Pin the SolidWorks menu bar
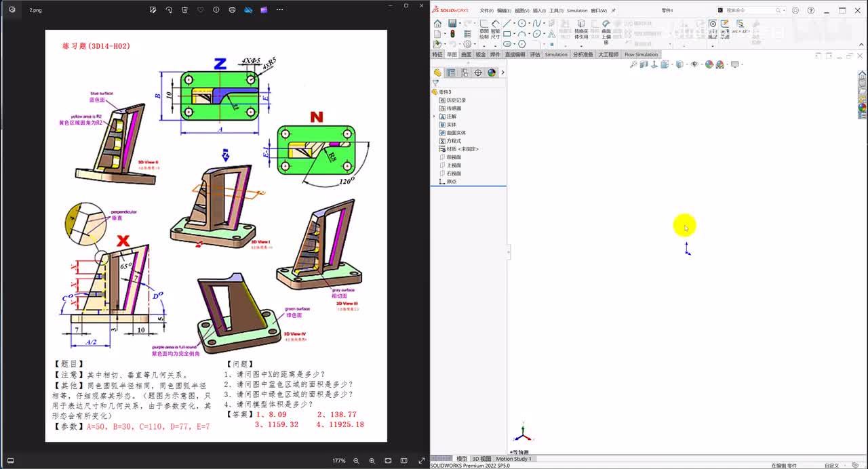The width and height of the screenshot is (868, 469). (614, 11)
